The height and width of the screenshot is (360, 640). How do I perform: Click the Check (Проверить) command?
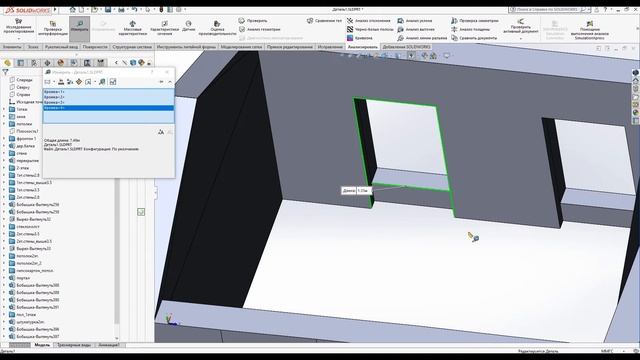point(253,20)
